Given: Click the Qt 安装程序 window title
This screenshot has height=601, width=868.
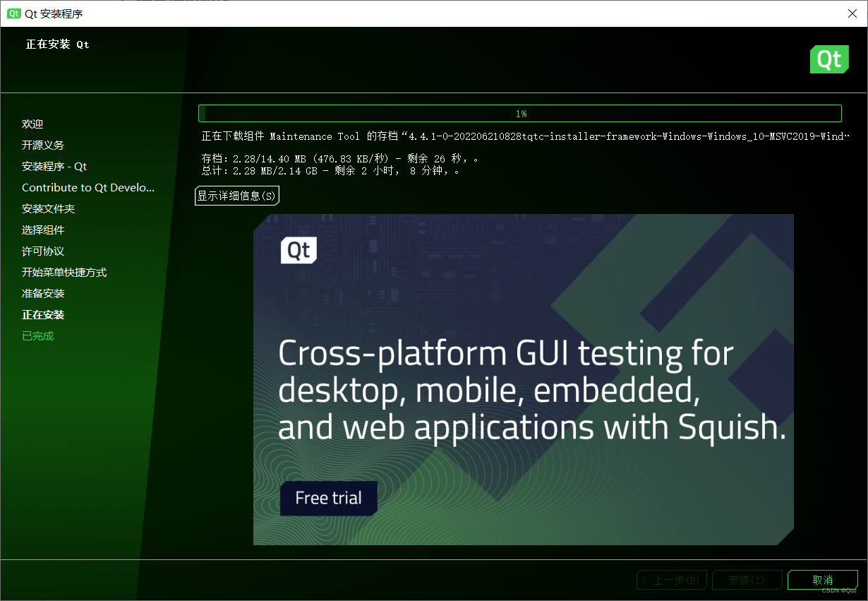Looking at the screenshot, I should coord(54,13).
